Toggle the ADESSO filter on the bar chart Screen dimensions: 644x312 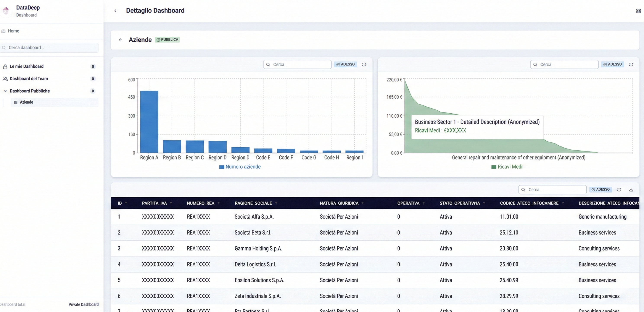click(345, 64)
